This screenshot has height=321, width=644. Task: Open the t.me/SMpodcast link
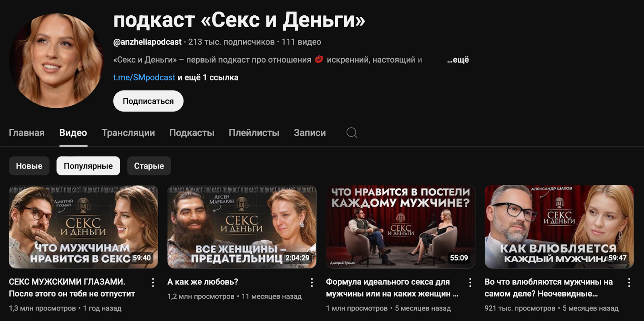click(144, 78)
